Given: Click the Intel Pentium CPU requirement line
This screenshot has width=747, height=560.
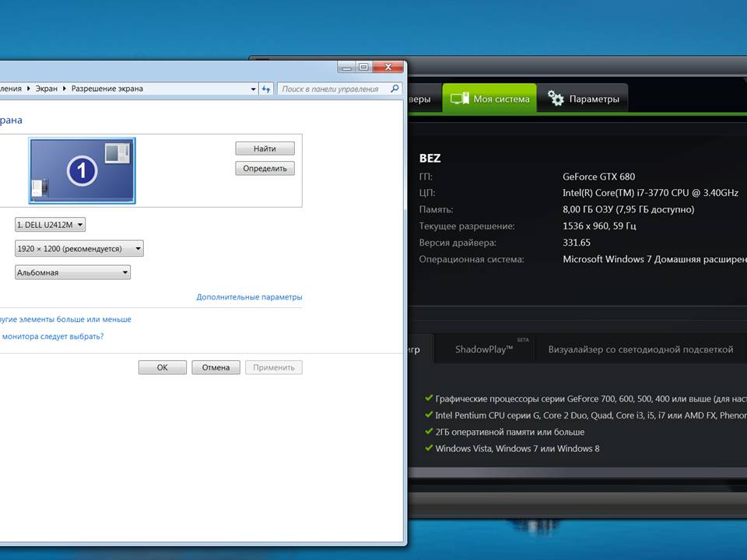Looking at the screenshot, I should point(591,415).
